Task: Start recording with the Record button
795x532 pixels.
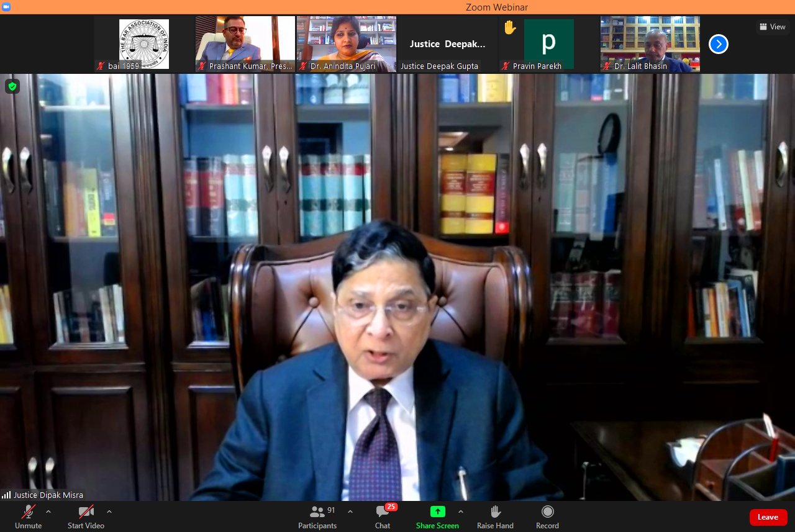Action: click(x=547, y=516)
